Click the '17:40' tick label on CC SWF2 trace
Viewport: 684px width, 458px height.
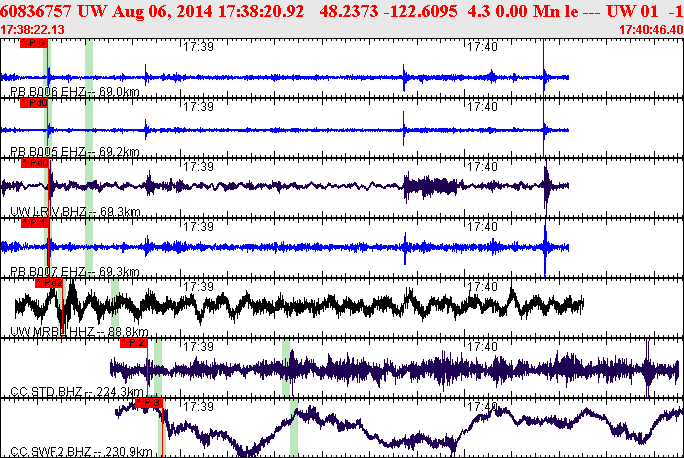point(482,407)
